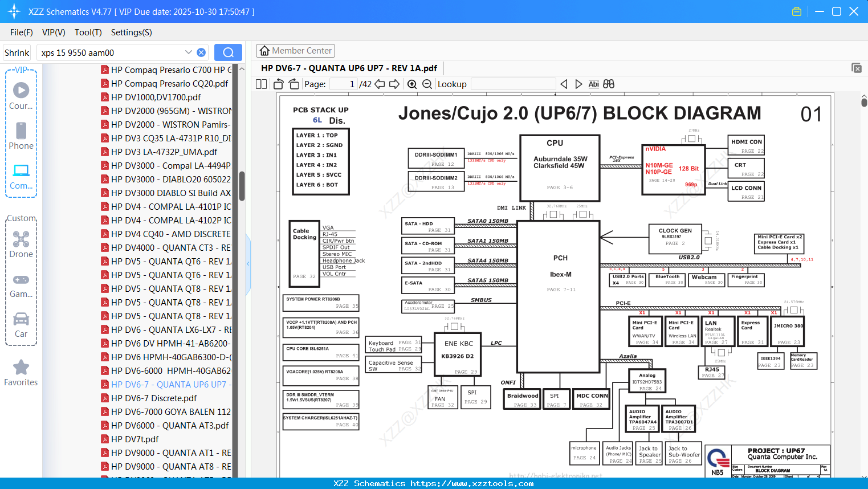Open the File(F) menu

tap(22, 32)
